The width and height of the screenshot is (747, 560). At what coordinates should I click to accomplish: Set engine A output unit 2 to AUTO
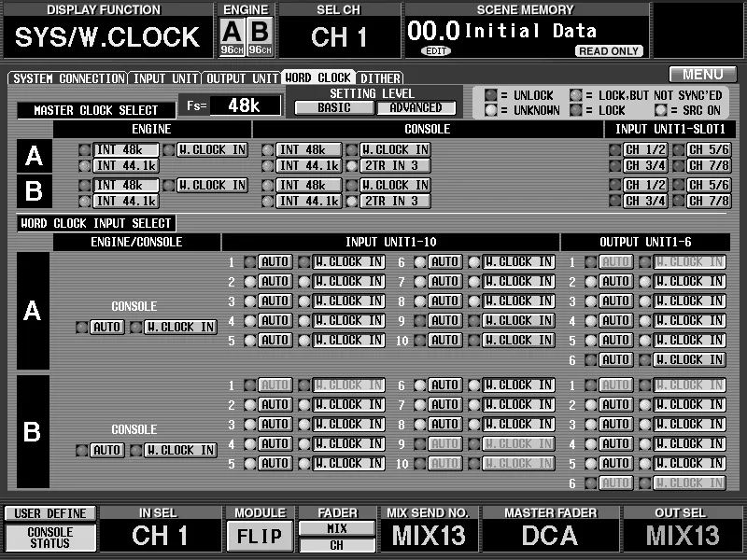616,282
